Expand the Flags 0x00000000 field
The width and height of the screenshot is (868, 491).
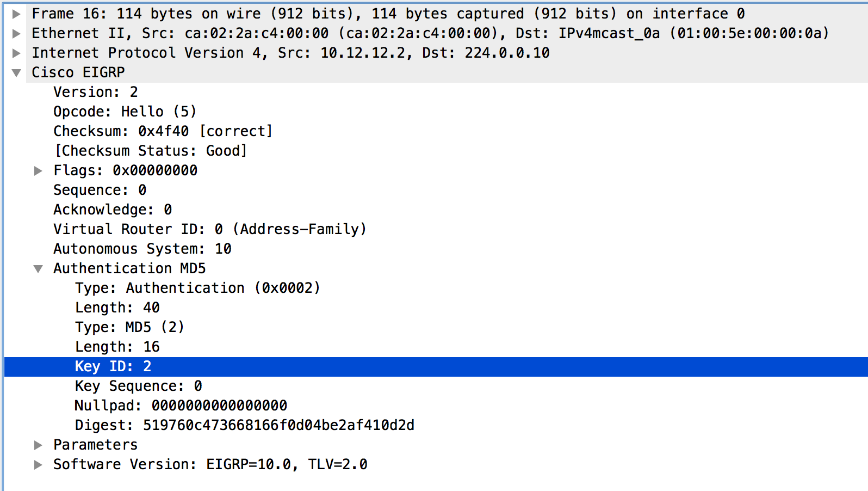coord(38,170)
